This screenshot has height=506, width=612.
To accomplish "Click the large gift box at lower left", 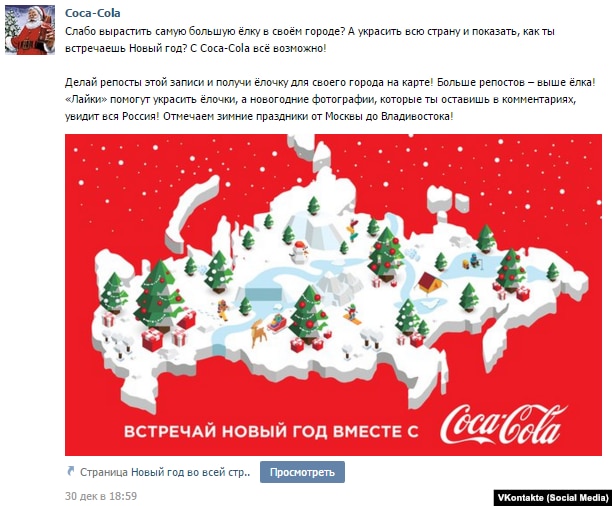I will (x=152, y=338).
